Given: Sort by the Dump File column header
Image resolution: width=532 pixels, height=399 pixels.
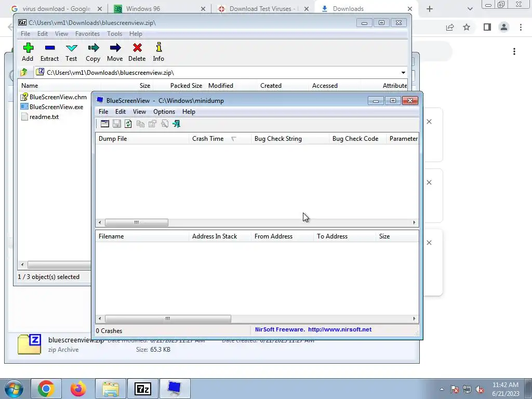Looking at the screenshot, I should pos(142,138).
